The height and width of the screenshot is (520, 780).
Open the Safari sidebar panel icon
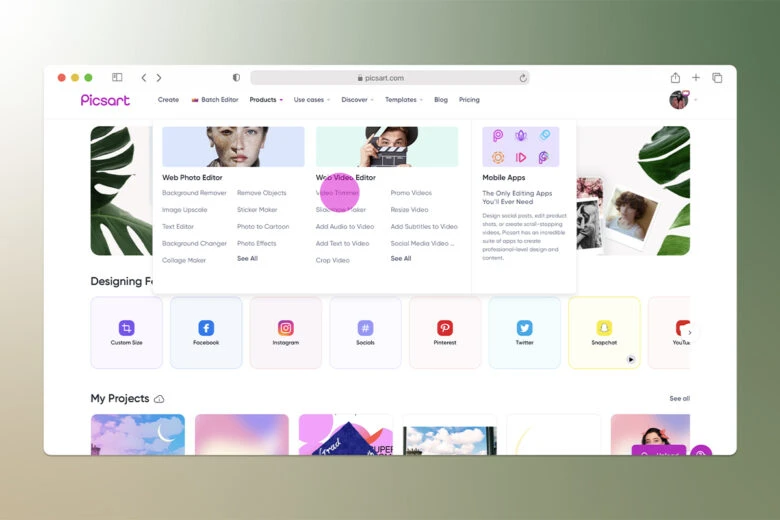click(x=117, y=78)
